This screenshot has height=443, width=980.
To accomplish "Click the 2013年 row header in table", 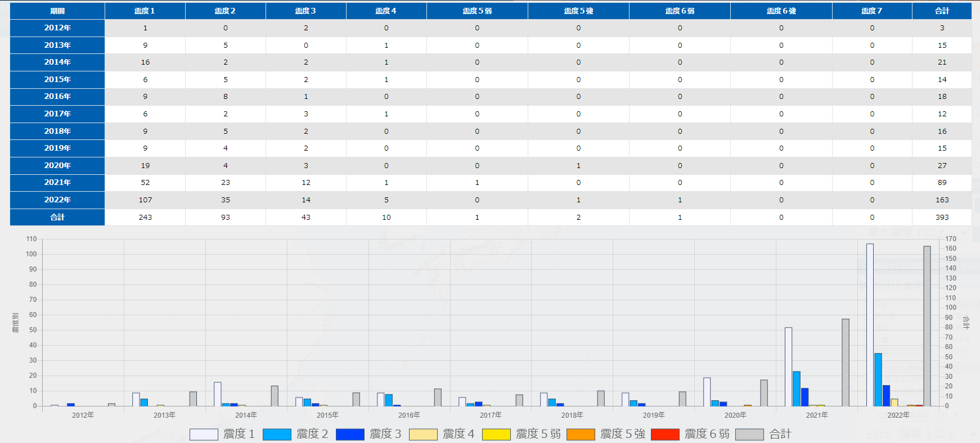I will pos(57,45).
